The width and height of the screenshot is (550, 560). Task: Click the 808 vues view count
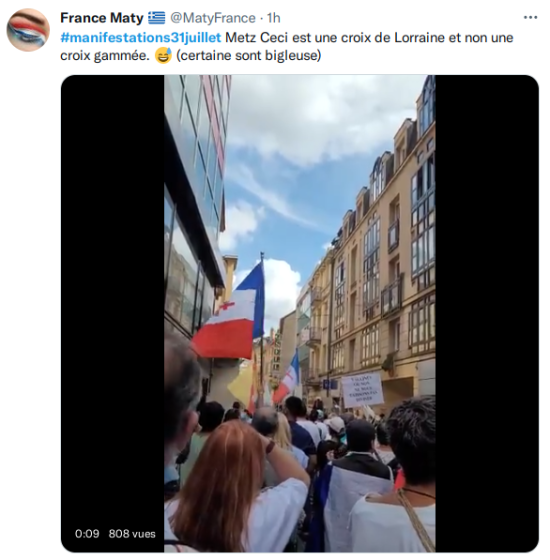[x=132, y=534]
